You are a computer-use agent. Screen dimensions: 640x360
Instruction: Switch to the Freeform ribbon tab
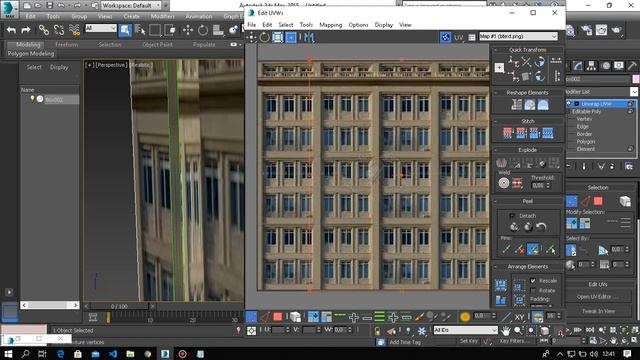coord(67,44)
